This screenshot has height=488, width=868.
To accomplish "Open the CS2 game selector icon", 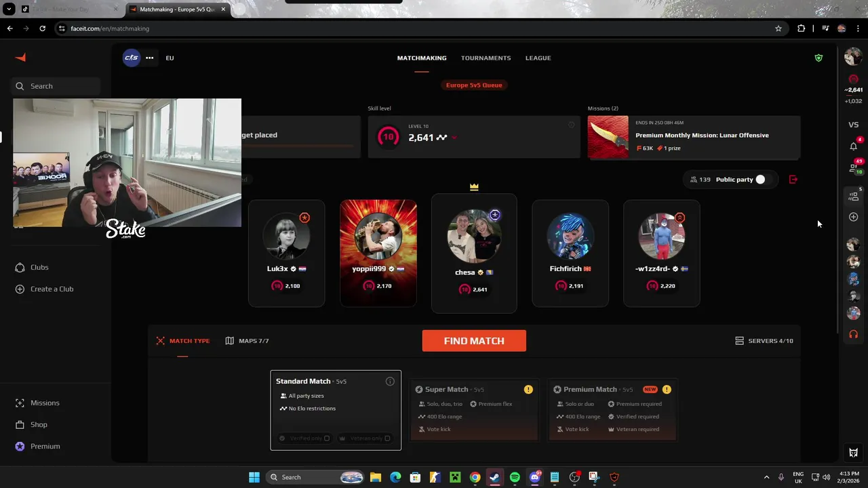I will [131, 58].
